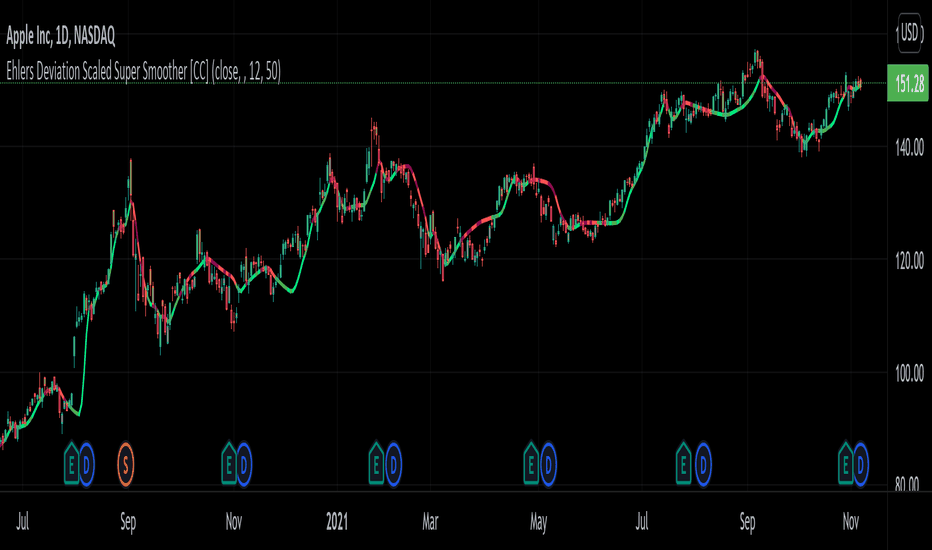Click the green 151.28 current price label
This screenshot has height=550, width=932.
(x=908, y=83)
